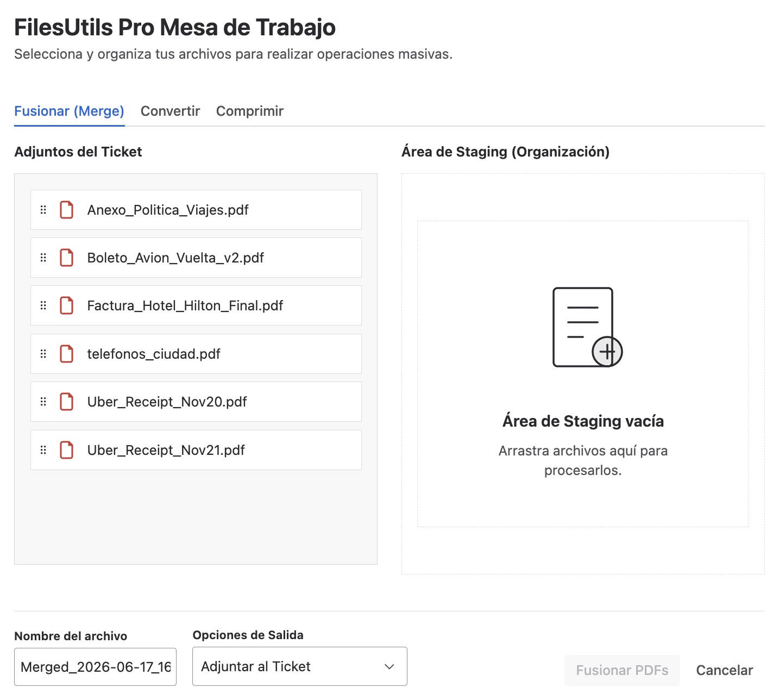779x700 pixels.
Task: Click PDF icon of Boleto_Avion_Vuelta_v2.pdf
Action: click(x=67, y=258)
